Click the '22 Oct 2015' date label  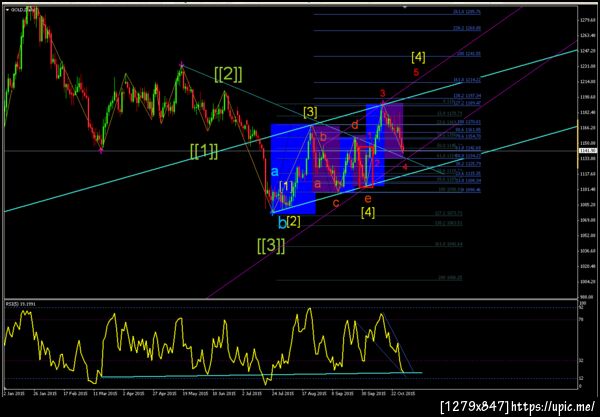click(x=403, y=393)
